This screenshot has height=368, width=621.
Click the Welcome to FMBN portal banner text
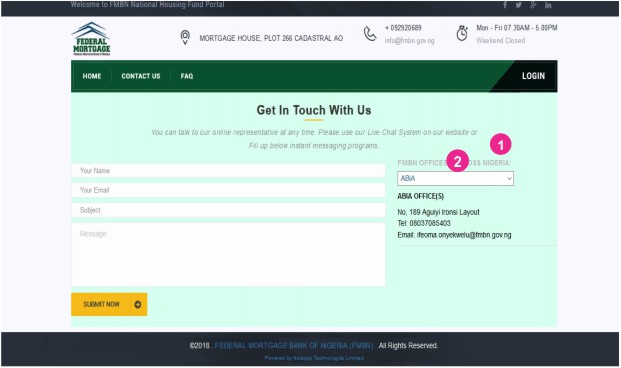point(147,4)
